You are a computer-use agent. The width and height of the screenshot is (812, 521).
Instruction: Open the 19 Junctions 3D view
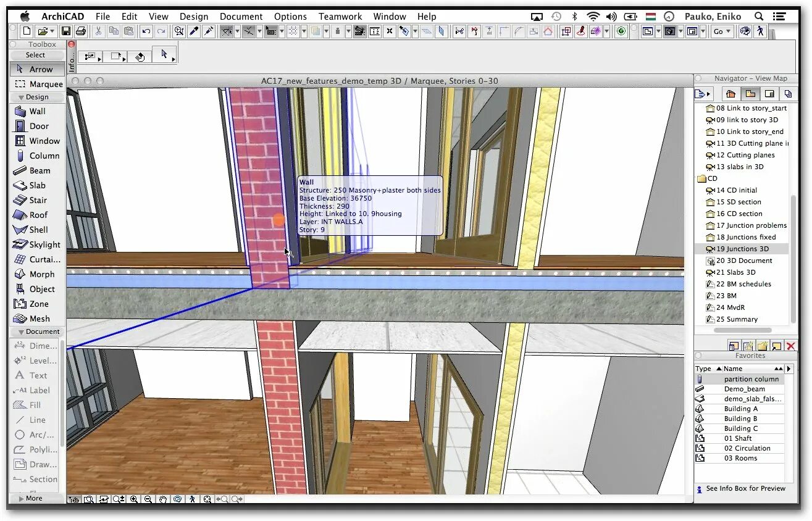(x=742, y=249)
